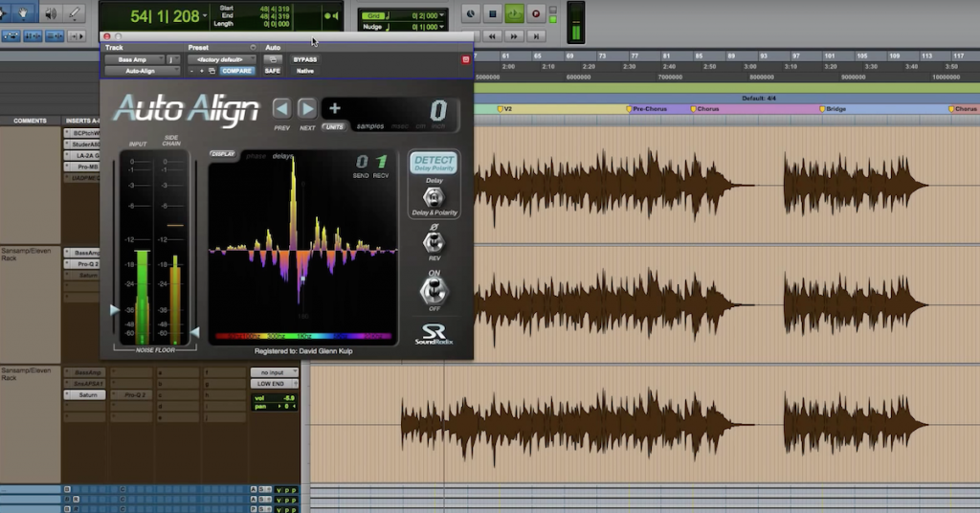Viewport: 980px width, 513px height.
Task: Click the preset plus button
Action: (202, 71)
